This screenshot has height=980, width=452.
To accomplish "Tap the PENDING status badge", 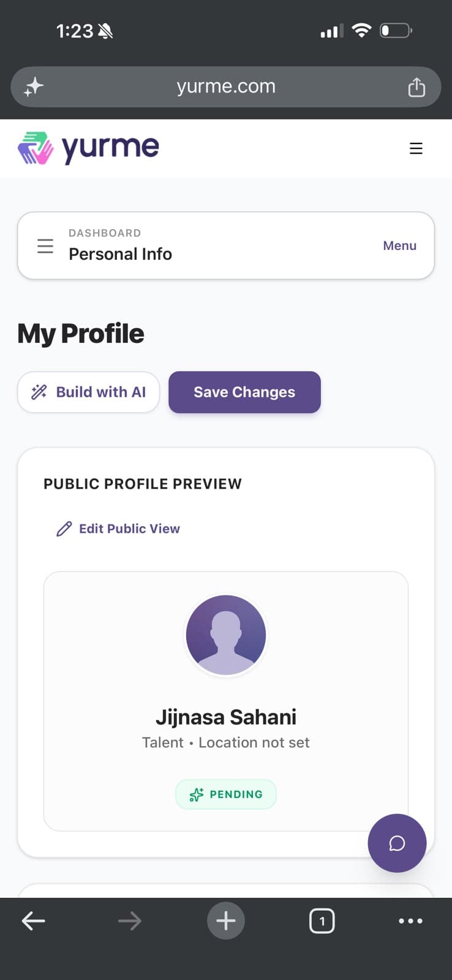I will [226, 794].
